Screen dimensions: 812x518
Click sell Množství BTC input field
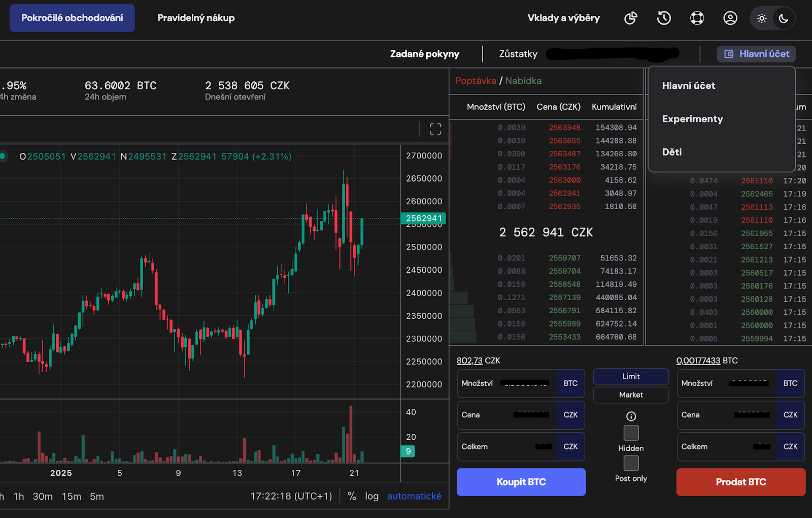coord(741,383)
